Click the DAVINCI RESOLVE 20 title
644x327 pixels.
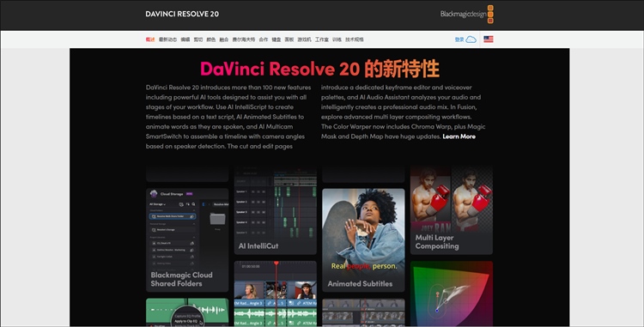pyautogui.click(x=182, y=14)
